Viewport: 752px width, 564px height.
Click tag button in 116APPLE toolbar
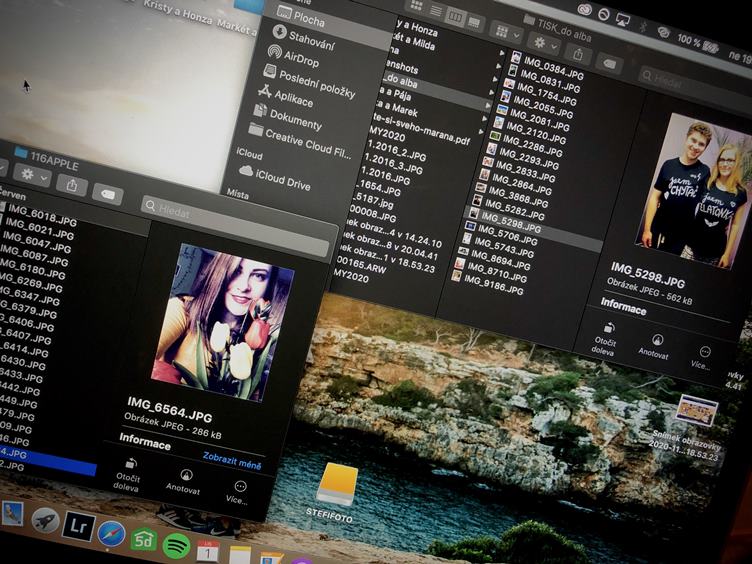click(x=108, y=194)
